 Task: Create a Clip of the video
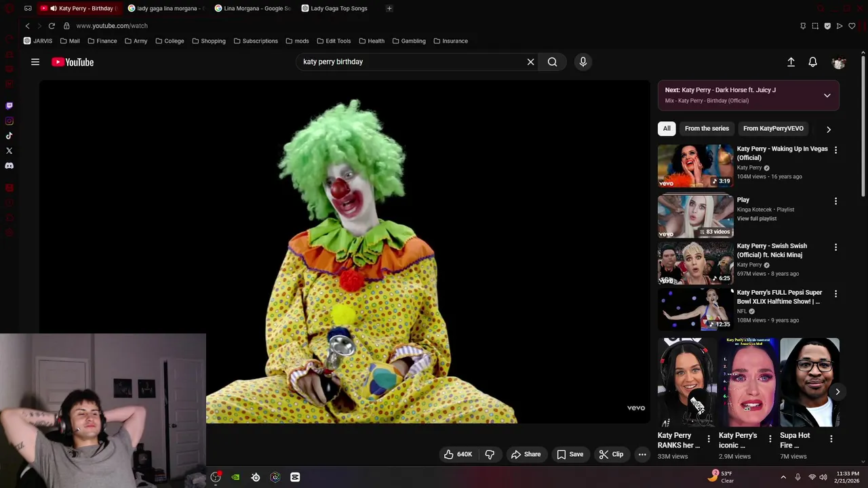tap(611, 454)
